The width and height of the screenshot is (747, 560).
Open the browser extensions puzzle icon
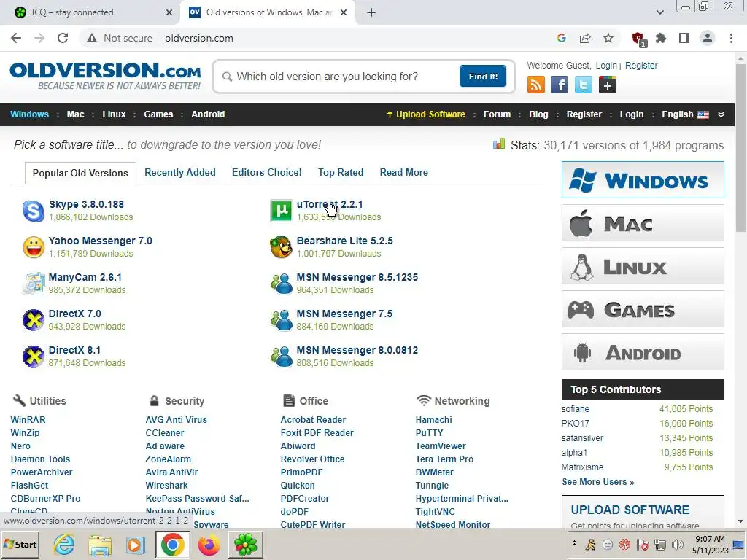(x=661, y=38)
